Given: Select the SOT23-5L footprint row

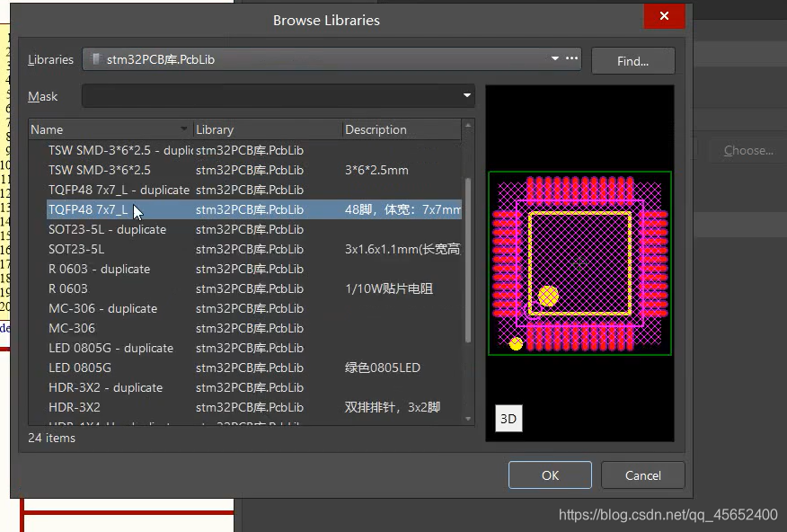Looking at the screenshot, I should (76, 249).
